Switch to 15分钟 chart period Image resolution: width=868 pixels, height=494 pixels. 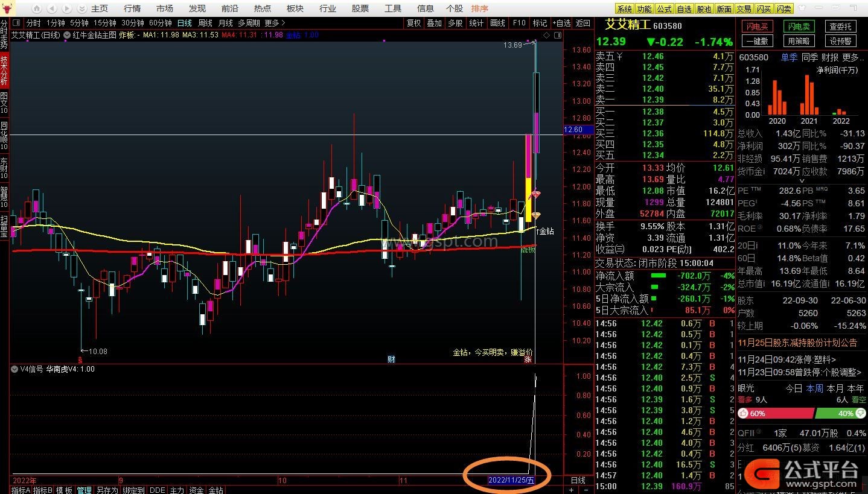(x=105, y=23)
